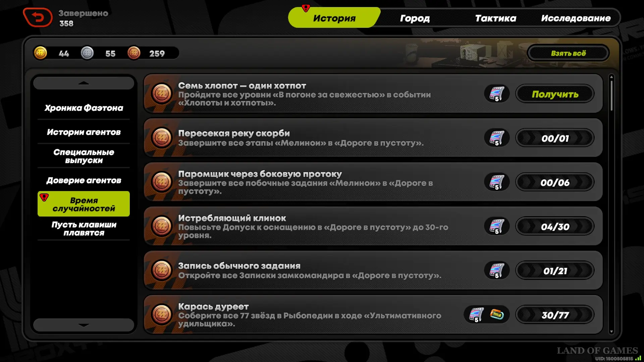Open the Исследование tab
The width and height of the screenshot is (644, 362).
(576, 18)
